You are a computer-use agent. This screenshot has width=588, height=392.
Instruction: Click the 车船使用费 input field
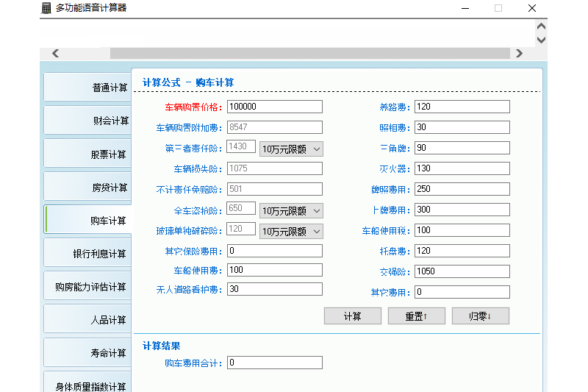[x=274, y=270]
